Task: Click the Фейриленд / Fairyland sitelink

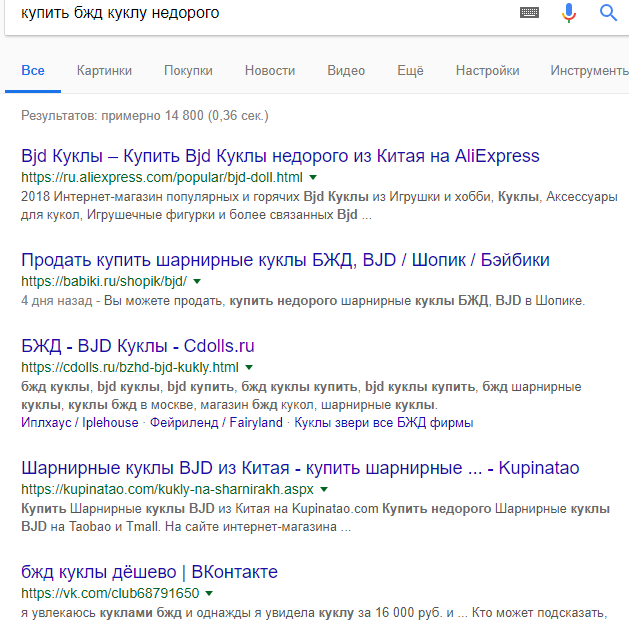Action: click(216, 422)
